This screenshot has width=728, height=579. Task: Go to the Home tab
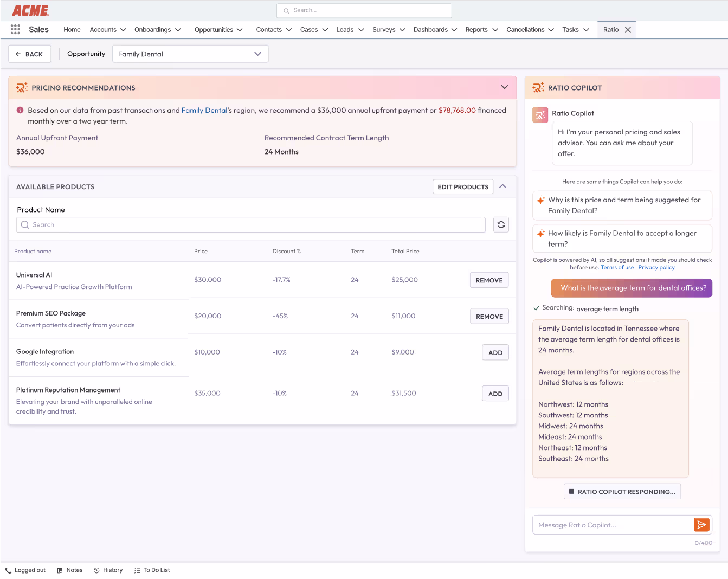pos(72,30)
